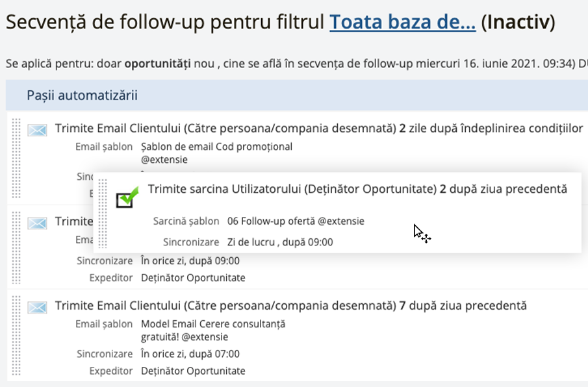
Task: Click the 'Pașii automatizării' section header
Action: pyautogui.click(x=82, y=95)
